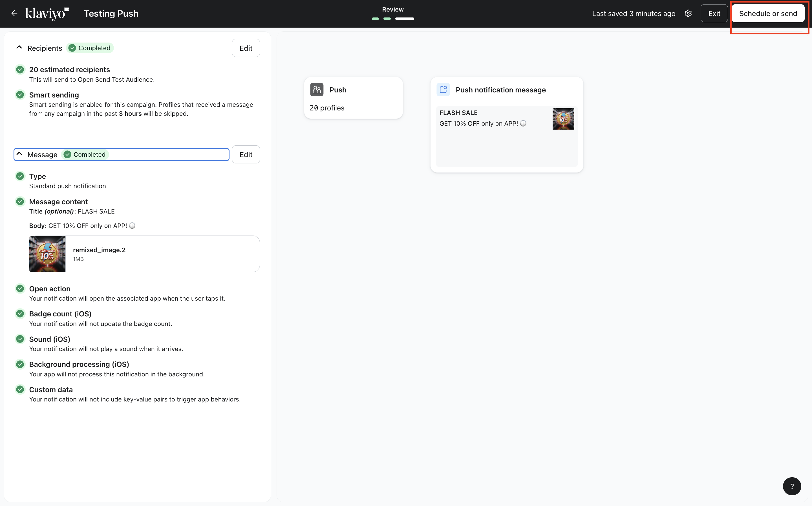Click checkmark beside 20 estimated recipients
Screen dimensions: 812x506
[x=20, y=70]
